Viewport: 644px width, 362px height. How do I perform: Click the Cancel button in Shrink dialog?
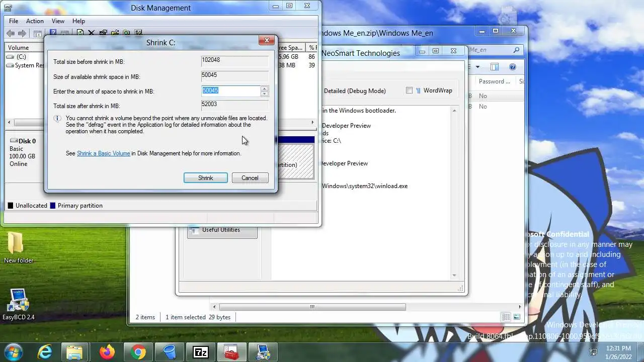point(250,178)
